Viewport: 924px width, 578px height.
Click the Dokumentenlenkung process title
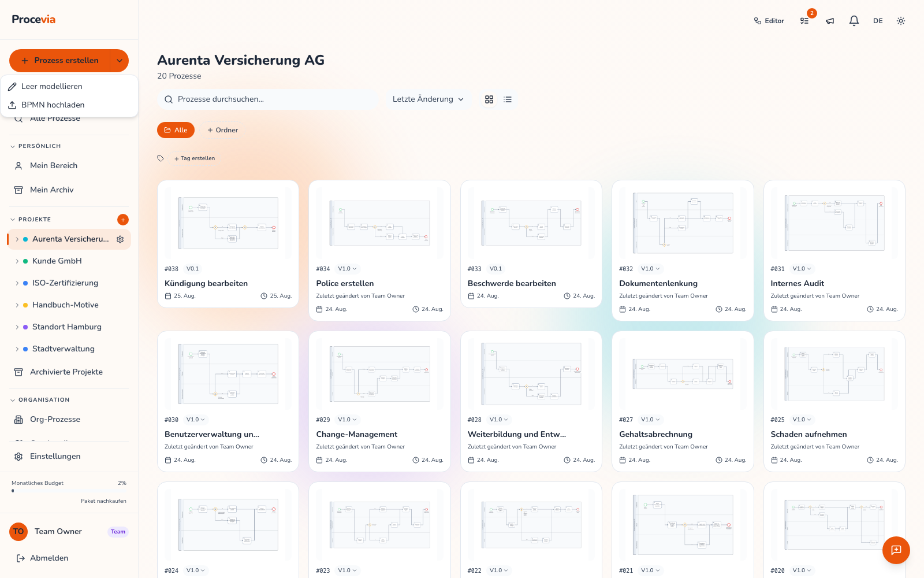pyautogui.click(x=658, y=284)
